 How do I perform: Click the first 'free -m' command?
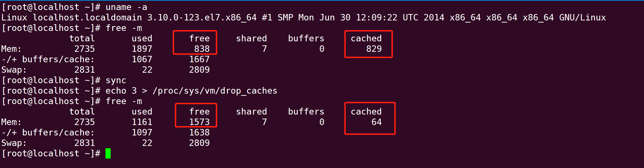[x=124, y=28]
